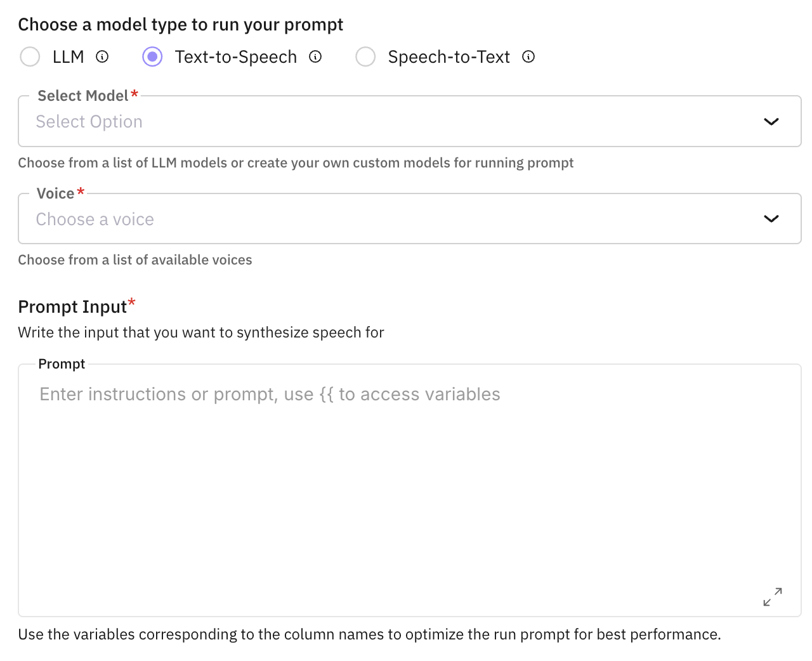Screen dimensions: 812x661
Task: Click the Select Model field label
Action: point(82,95)
